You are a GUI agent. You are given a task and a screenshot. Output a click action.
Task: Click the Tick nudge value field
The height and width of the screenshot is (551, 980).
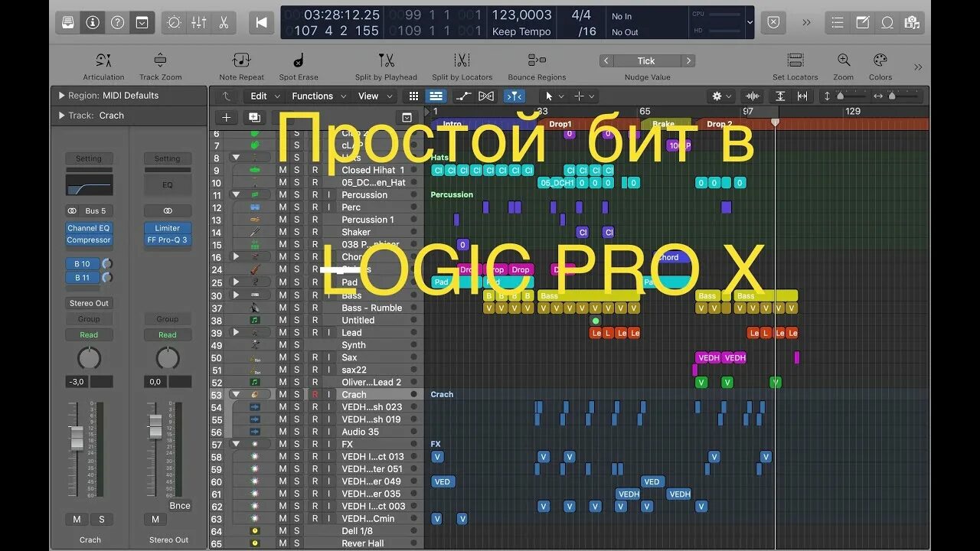coord(647,61)
